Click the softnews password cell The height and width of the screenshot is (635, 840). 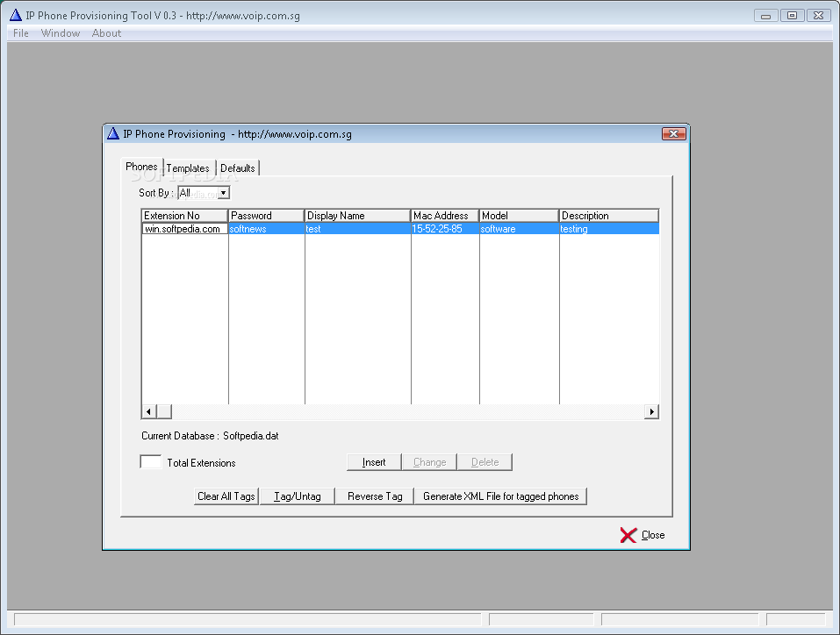pos(266,229)
